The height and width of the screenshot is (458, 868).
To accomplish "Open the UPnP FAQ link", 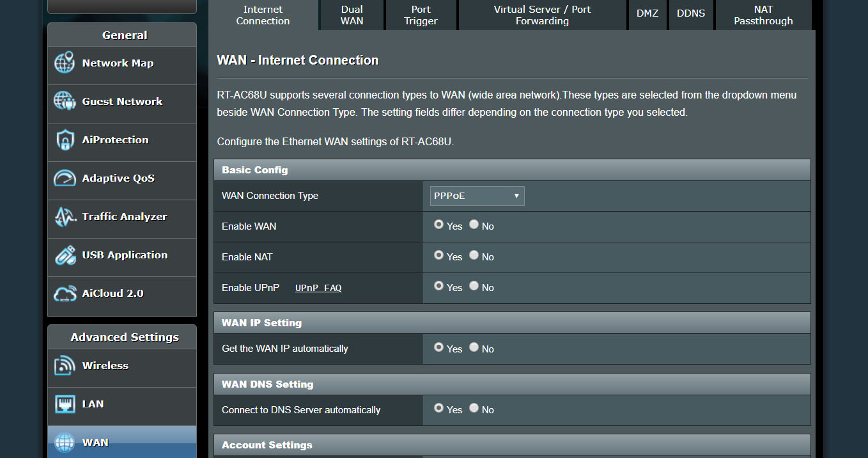I will pos(318,288).
